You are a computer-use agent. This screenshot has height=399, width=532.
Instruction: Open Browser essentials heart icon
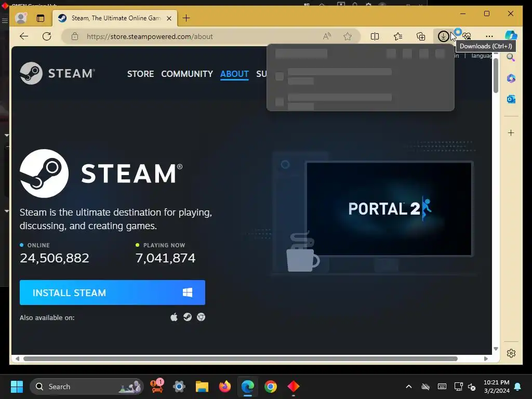pyautogui.click(x=467, y=36)
